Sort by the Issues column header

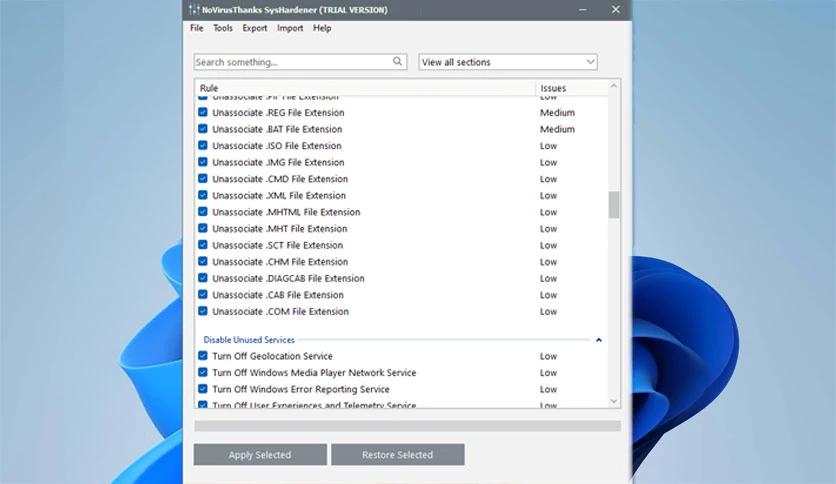[x=553, y=88]
